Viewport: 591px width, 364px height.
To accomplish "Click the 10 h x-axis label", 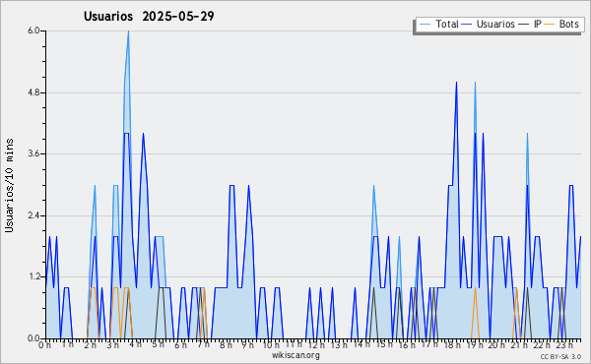I will [x=271, y=344].
